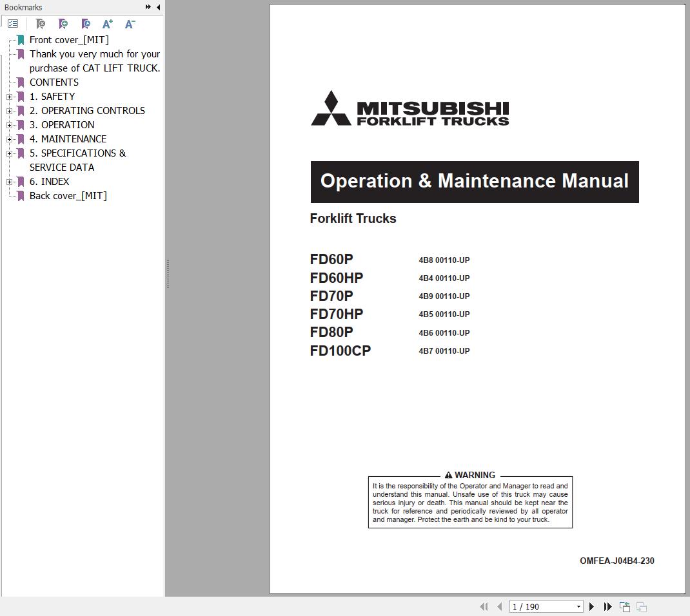The image size is (690, 616).
Task: Jump to the last page
Action: click(607, 607)
